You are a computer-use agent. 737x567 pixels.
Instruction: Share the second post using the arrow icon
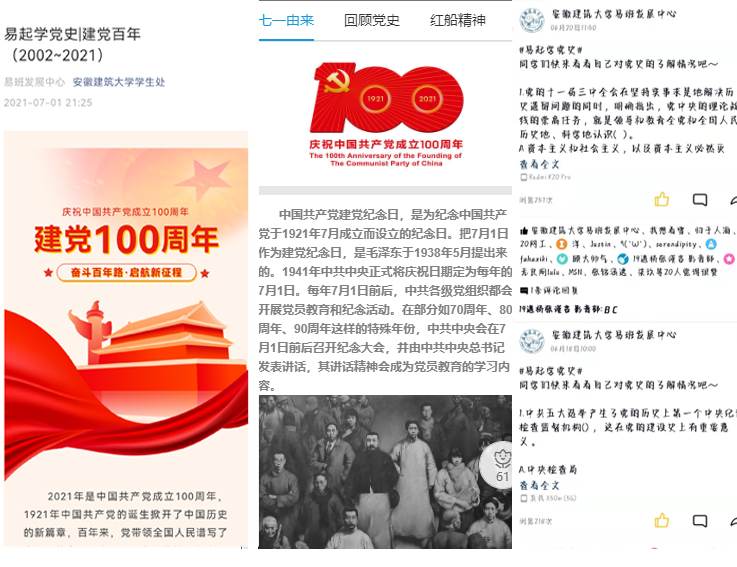(x=733, y=521)
